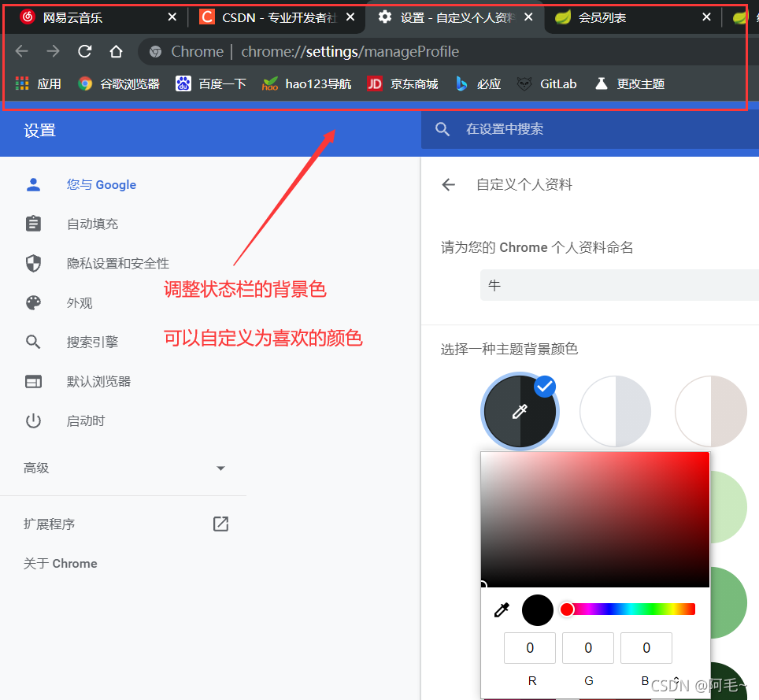Image resolution: width=759 pixels, height=700 pixels.
Task: Search in the 在设置中搜索 box
Action: (x=590, y=129)
